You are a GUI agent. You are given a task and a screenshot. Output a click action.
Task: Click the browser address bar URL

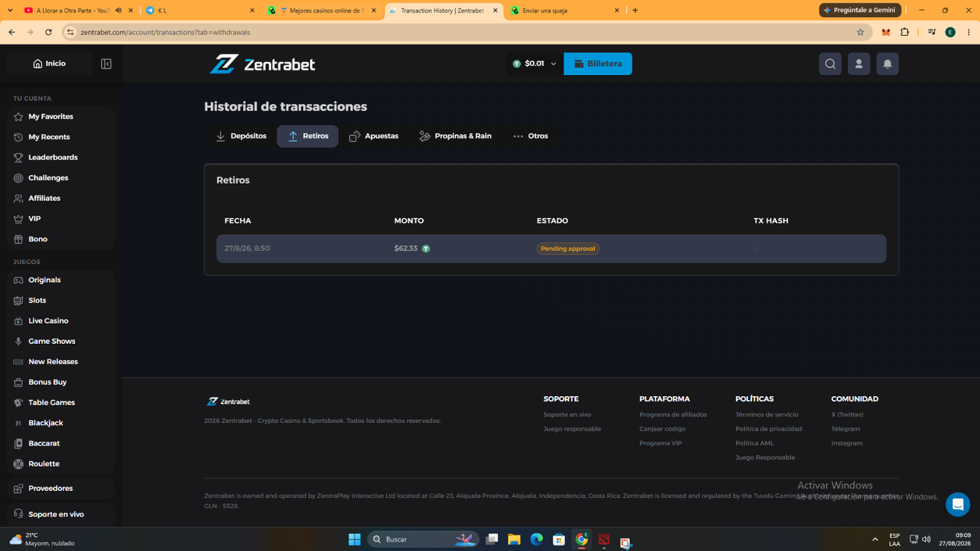165,32
